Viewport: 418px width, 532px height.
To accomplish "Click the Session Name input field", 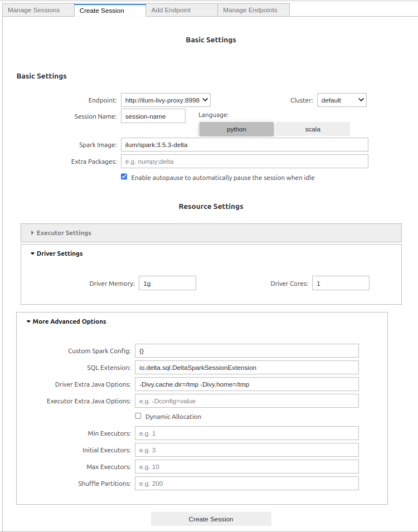I will click(x=153, y=115).
